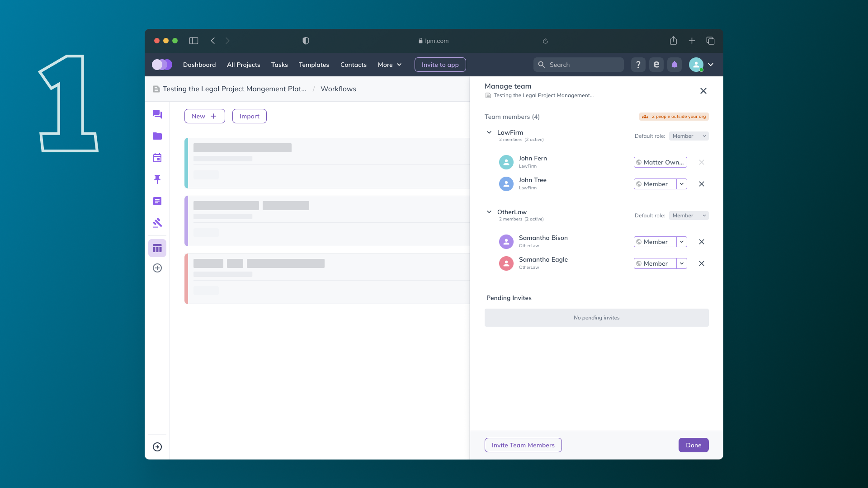Remove Samantha Bison from the team
Image resolution: width=868 pixels, height=488 pixels.
point(702,242)
